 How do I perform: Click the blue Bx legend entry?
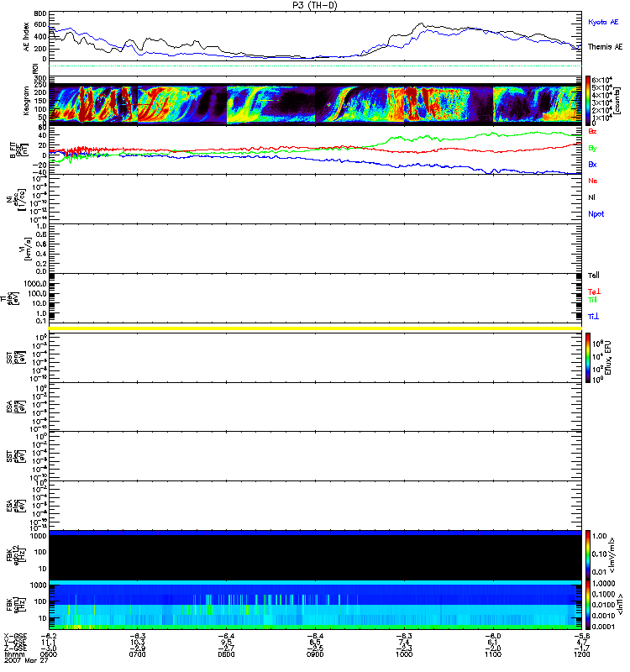[x=592, y=165]
